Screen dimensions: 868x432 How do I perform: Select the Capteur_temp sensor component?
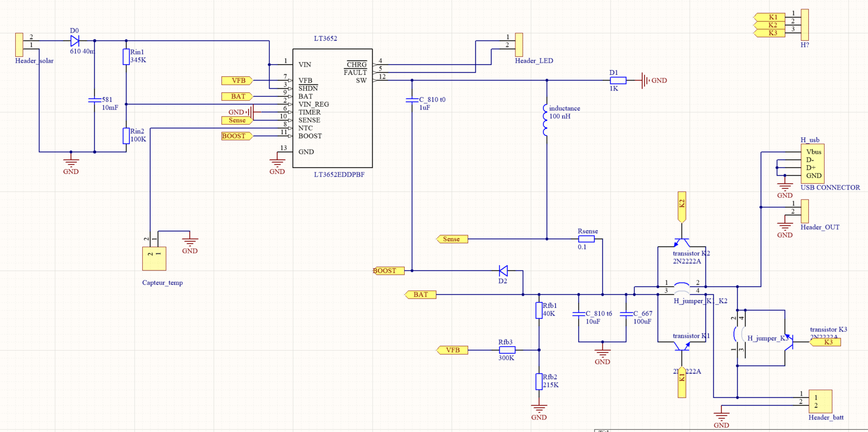[x=154, y=259]
